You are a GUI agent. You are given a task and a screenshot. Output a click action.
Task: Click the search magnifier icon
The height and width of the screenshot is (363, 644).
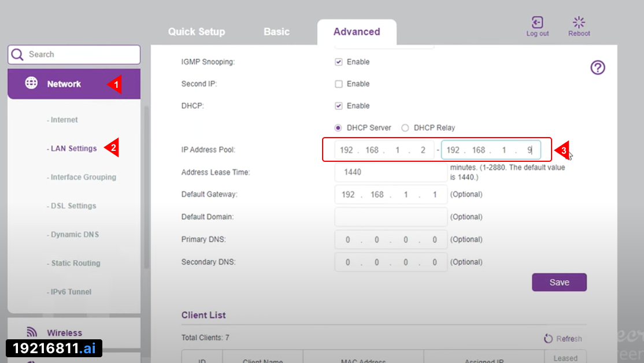pyautogui.click(x=18, y=54)
